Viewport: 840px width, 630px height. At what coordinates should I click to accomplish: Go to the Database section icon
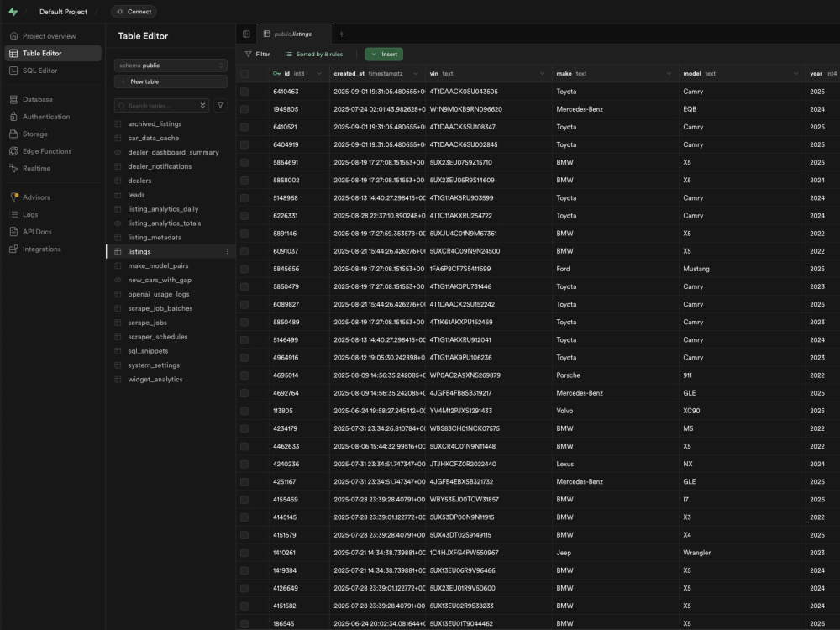tap(14, 100)
